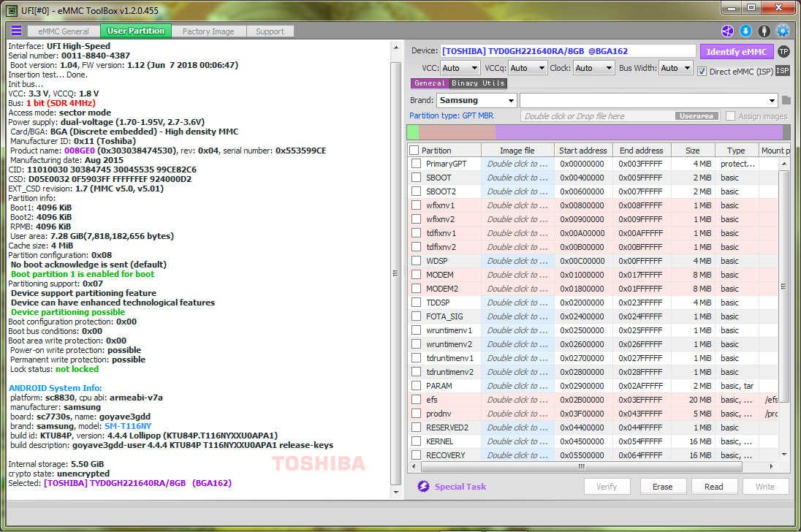The height and width of the screenshot is (532, 801).
Task: Click the partition table horizontal scrollbar
Action: click(x=581, y=466)
